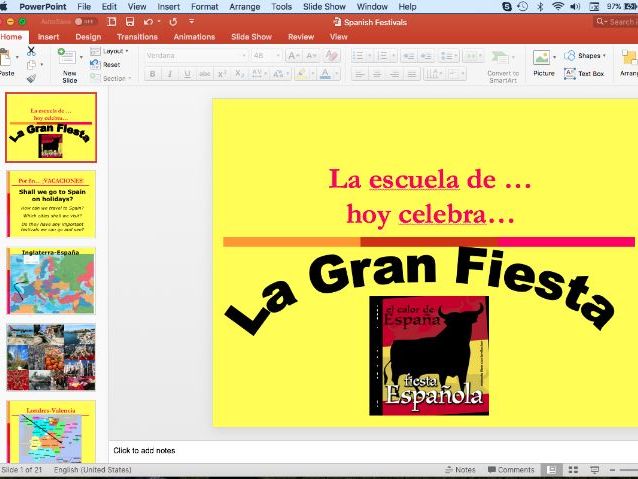Undo the last action

point(149,22)
